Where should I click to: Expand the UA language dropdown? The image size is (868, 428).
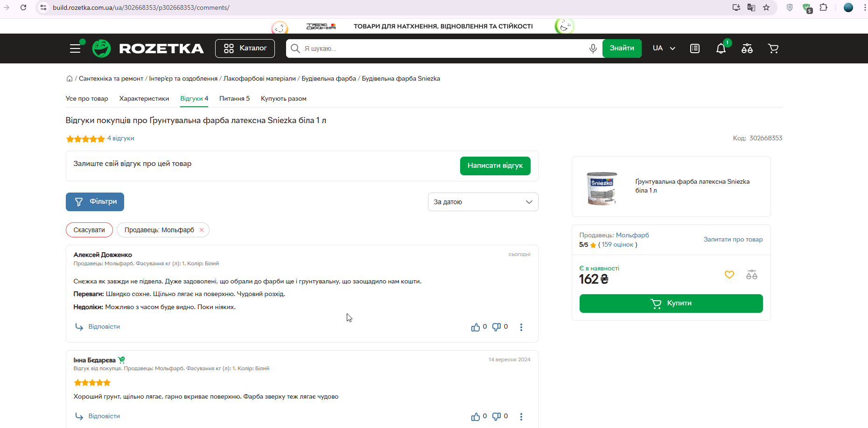664,48
